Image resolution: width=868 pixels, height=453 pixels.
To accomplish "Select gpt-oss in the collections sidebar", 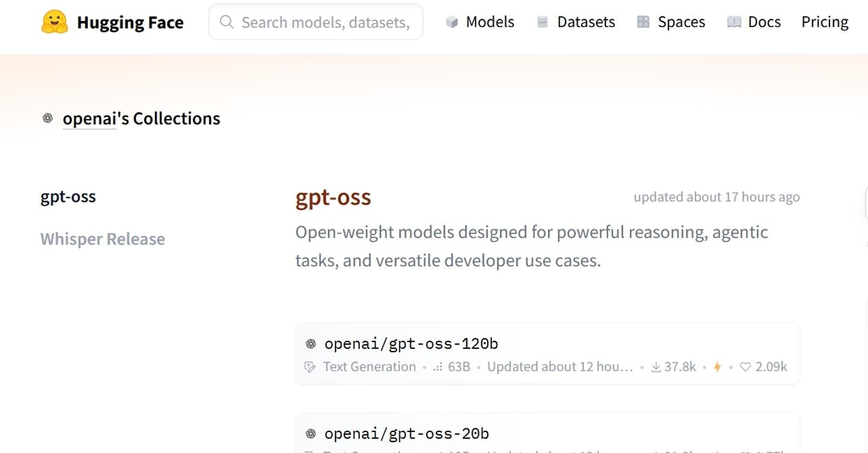I will [x=68, y=197].
